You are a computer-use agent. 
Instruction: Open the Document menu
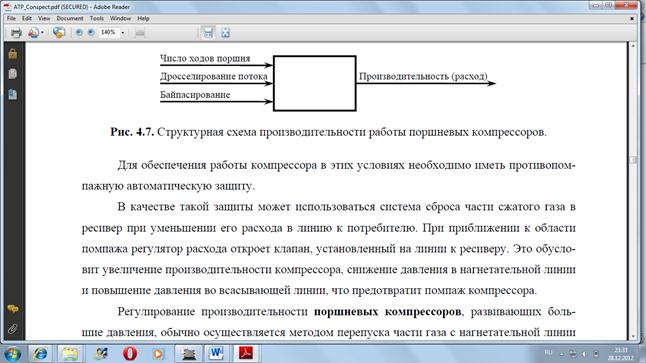tap(70, 19)
